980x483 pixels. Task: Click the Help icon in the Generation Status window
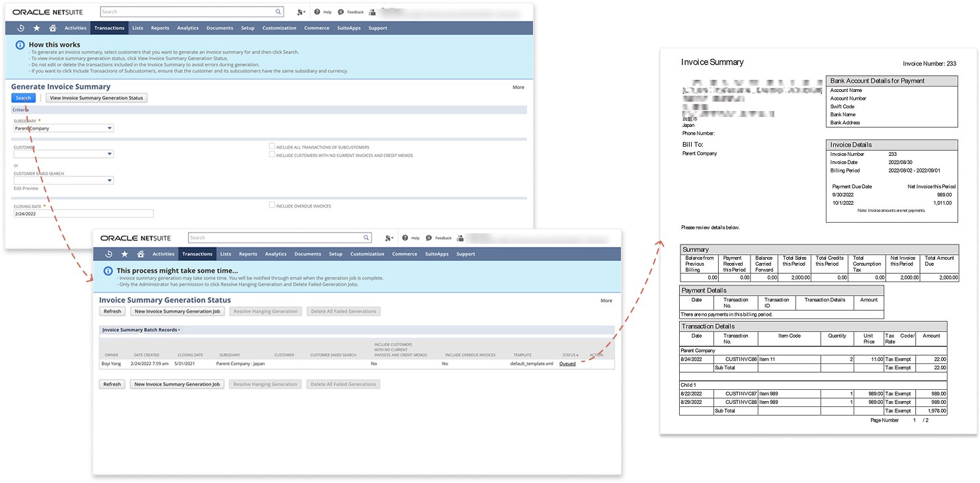pyautogui.click(x=405, y=238)
